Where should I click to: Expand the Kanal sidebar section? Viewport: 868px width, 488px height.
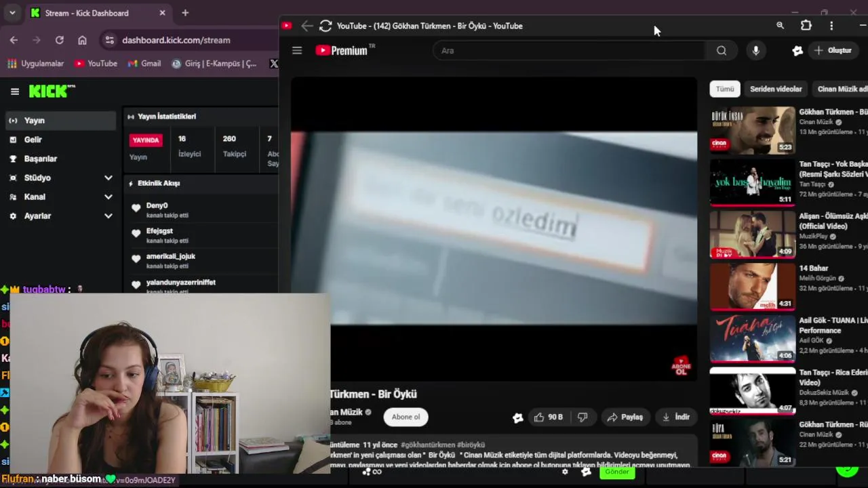108,197
